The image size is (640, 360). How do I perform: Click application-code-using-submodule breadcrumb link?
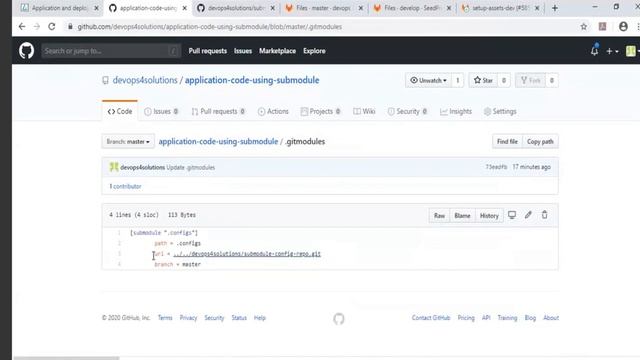pyautogui.click(x=218, y=142)
